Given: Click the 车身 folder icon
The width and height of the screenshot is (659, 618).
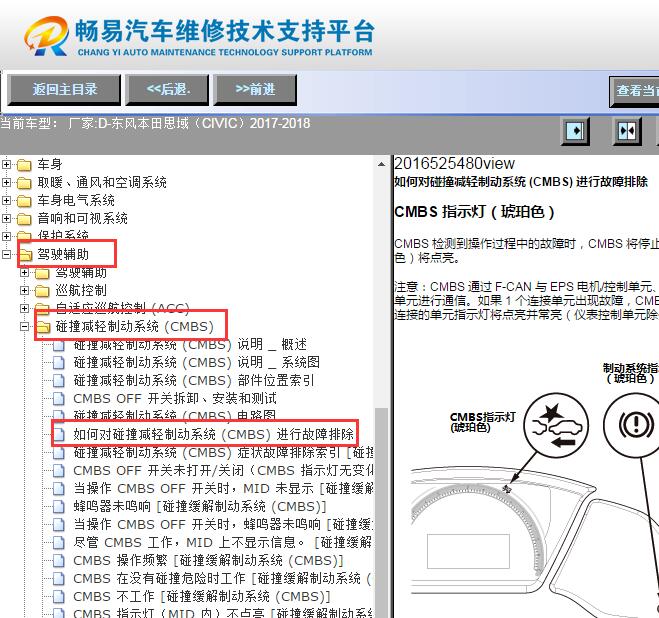Looking at the screenshot, I should (24, 164).
